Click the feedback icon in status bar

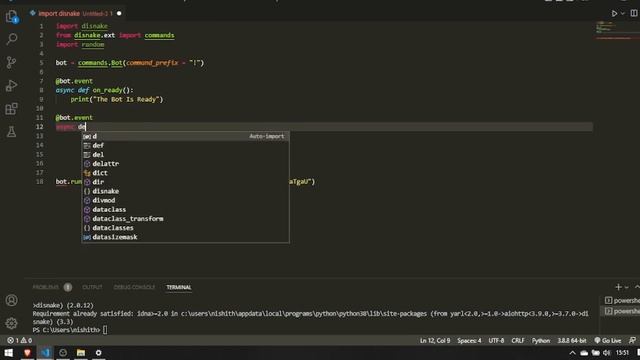pyautogui.click(x=632, y=340)
